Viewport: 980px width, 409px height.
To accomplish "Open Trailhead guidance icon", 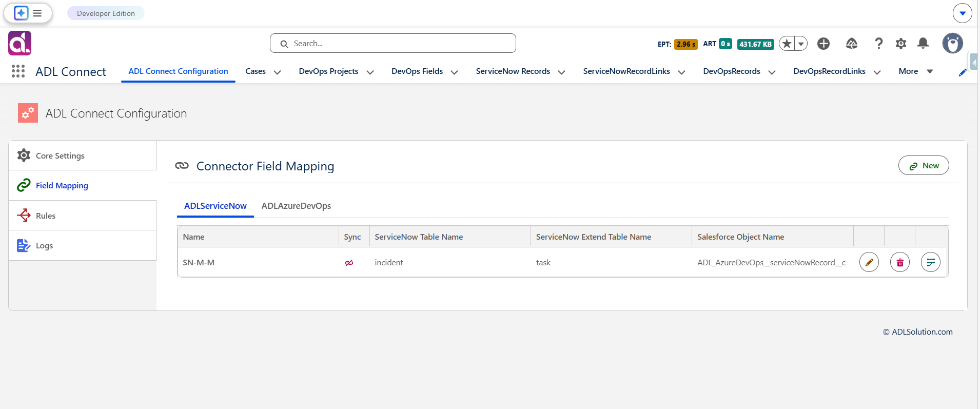I will 851,44.
